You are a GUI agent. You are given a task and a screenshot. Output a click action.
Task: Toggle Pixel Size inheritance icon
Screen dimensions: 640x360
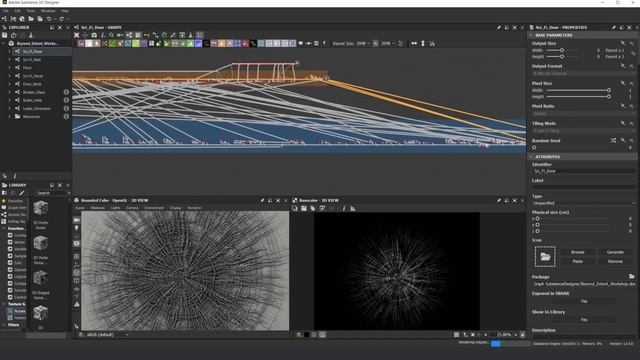(x=623, y=83)
